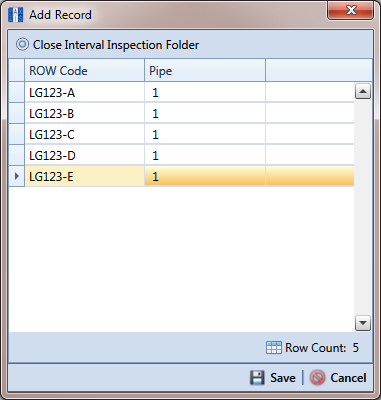Click the scroll up arrow
Screen dimensions: 381x400
point(363,91)
